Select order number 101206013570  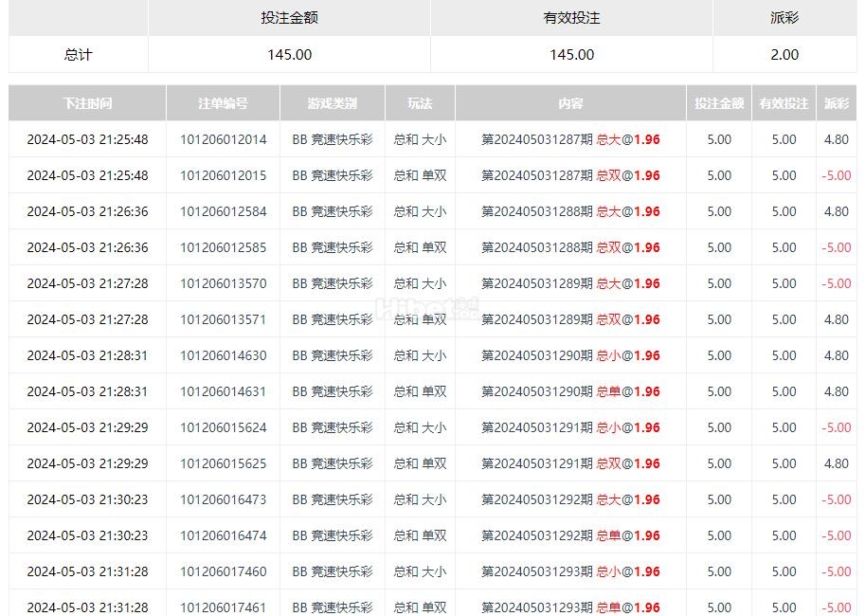[x=223, y=283]
